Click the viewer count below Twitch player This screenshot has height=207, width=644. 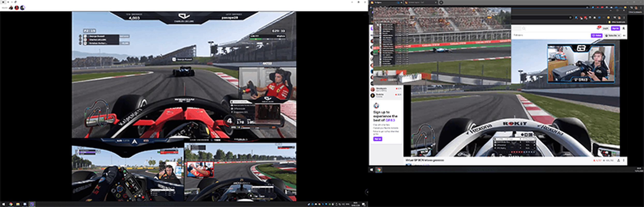coord(597,160)
